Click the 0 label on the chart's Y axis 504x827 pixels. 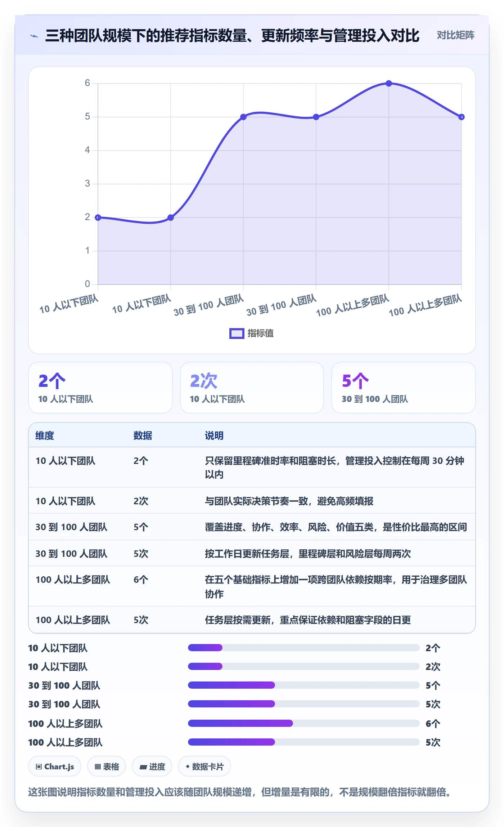click(87, 284)
